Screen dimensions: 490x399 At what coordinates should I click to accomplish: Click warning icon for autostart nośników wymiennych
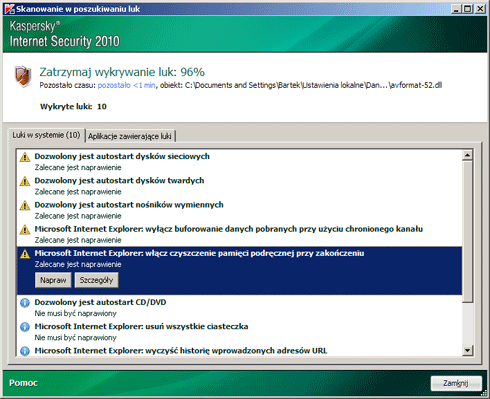pos(25,205)
